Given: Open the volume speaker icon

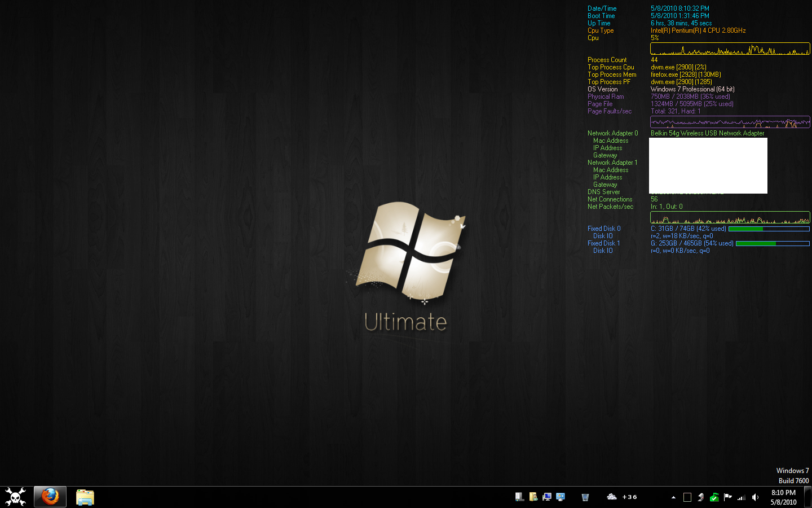Looking at the screenshot, I should [755, 497].
